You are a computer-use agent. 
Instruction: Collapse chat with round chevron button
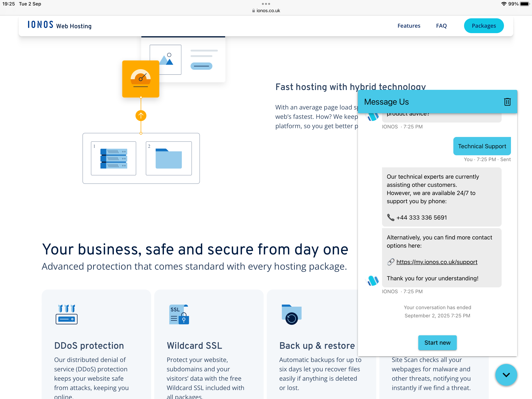click(506, 375)
